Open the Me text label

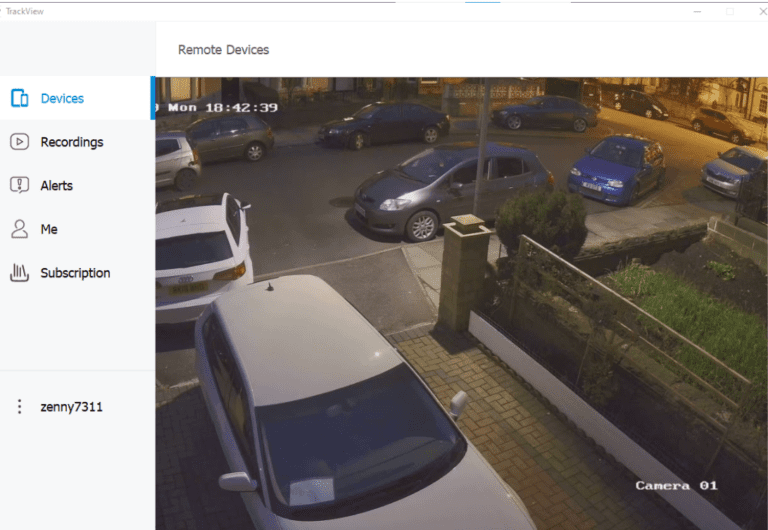pyautogui.click(x=49, y=229)
